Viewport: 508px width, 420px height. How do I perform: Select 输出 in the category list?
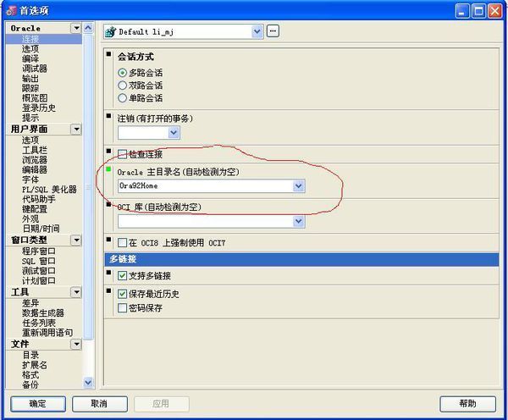click(x=30, y=79)
